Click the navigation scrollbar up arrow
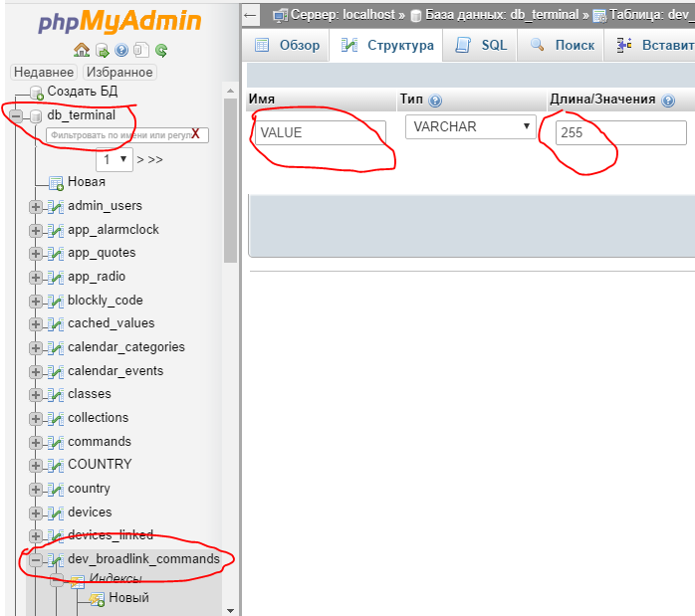Viewport: 695px width, 616px height. pyautogui.click(x=230, y=91)
